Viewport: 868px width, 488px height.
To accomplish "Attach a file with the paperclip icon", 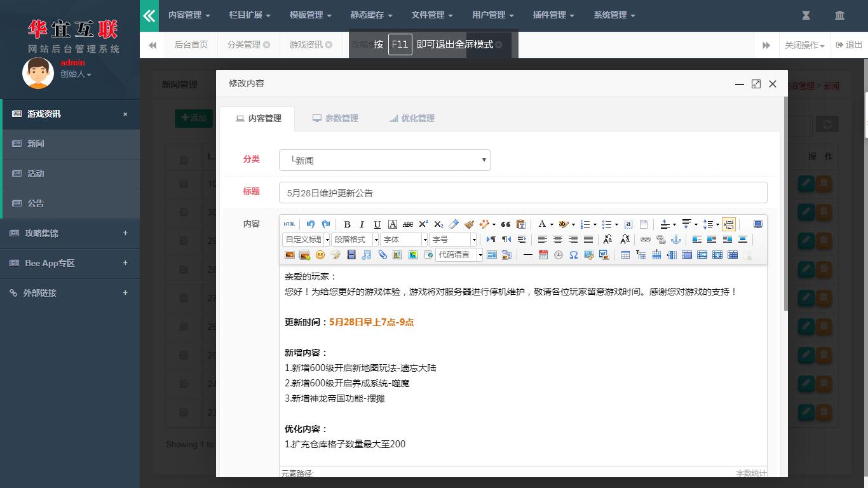I will coord(383,255).
